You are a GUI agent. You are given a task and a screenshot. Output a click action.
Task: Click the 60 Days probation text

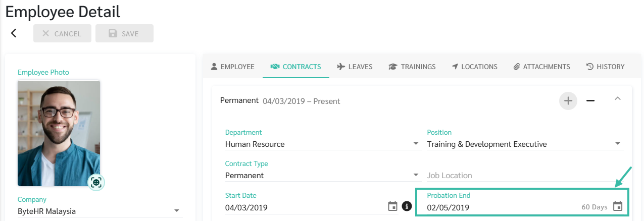pyautogui.click(x=595, y=207)
